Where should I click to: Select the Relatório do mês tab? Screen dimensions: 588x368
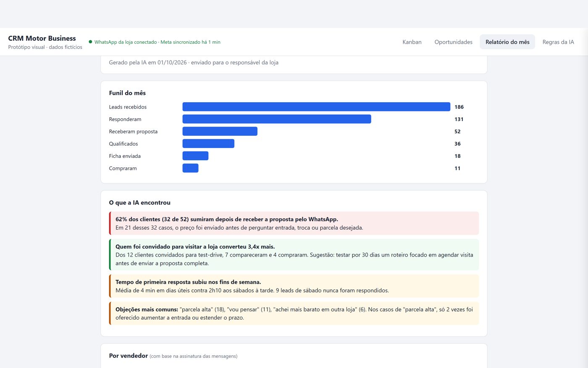coord(507,42)
